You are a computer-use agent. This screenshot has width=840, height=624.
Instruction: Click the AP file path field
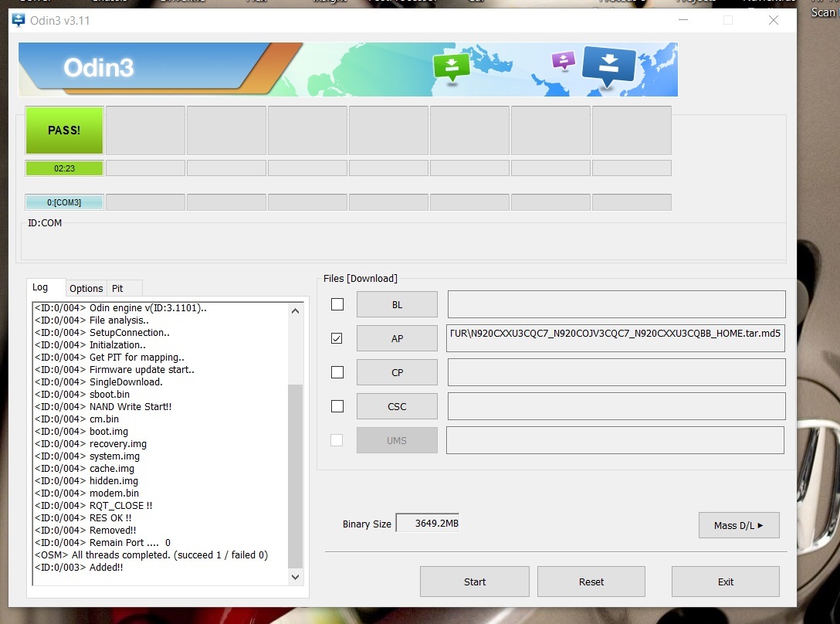point(615,338)
